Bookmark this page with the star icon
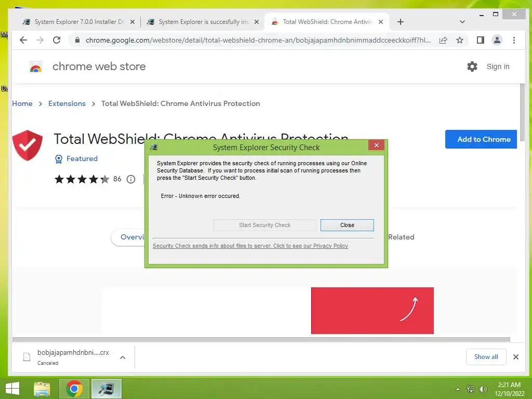The height and width of the screenshot is (399, 532). coord(460,40)
